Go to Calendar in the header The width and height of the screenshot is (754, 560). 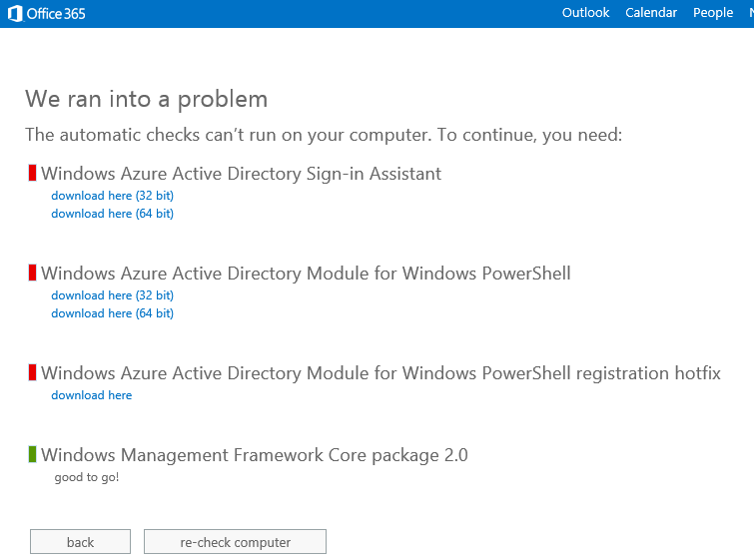pos(650,13)
